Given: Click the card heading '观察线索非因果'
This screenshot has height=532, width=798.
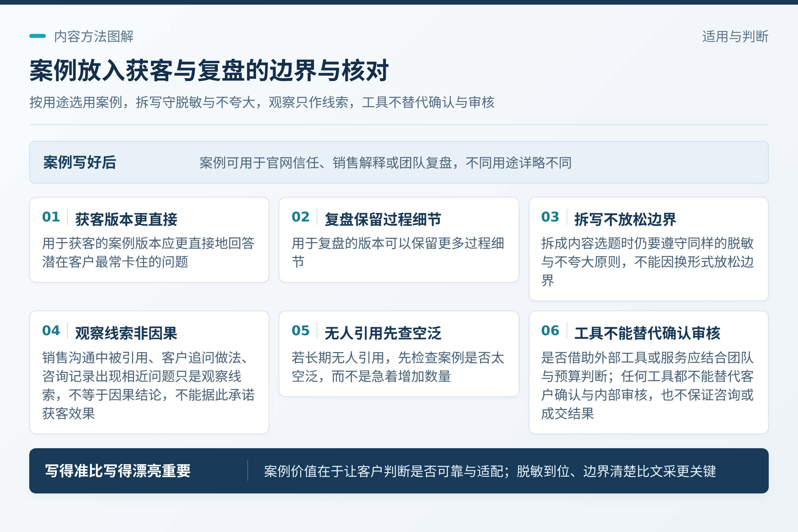Looking at the screenshot, I should pyautogui.click(x=126, y=333).
